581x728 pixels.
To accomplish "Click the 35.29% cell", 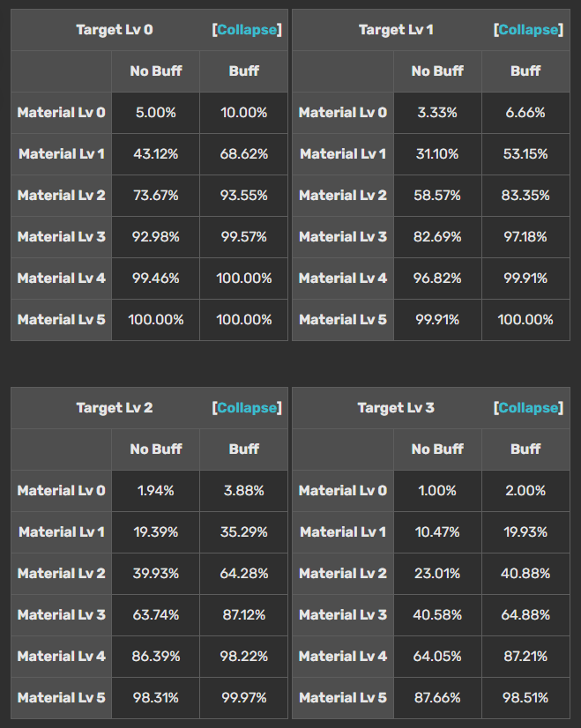I will 244,532.
